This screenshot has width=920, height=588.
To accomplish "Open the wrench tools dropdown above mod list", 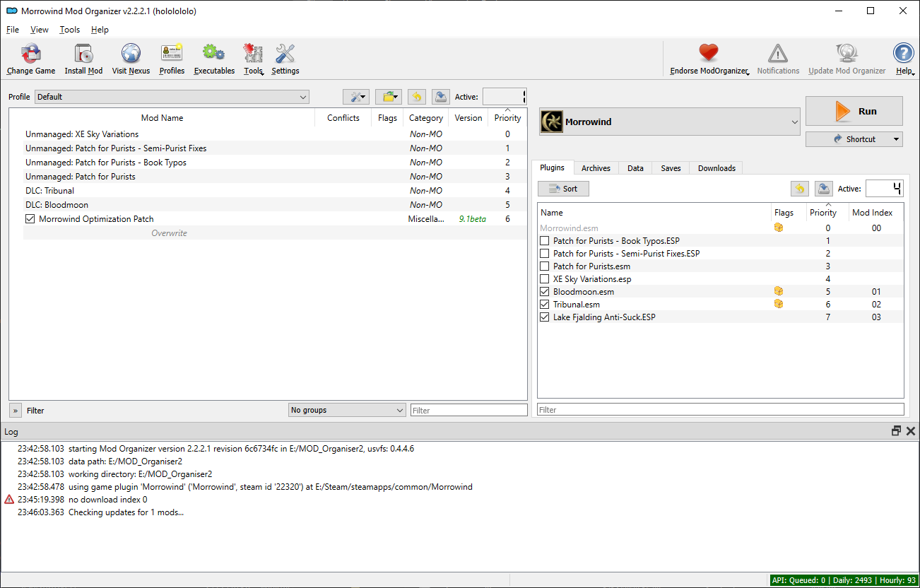I will 356,97.
